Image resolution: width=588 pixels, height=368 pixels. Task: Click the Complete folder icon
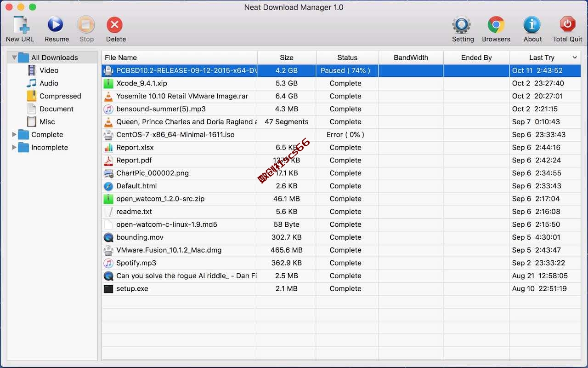pos(23,135)
